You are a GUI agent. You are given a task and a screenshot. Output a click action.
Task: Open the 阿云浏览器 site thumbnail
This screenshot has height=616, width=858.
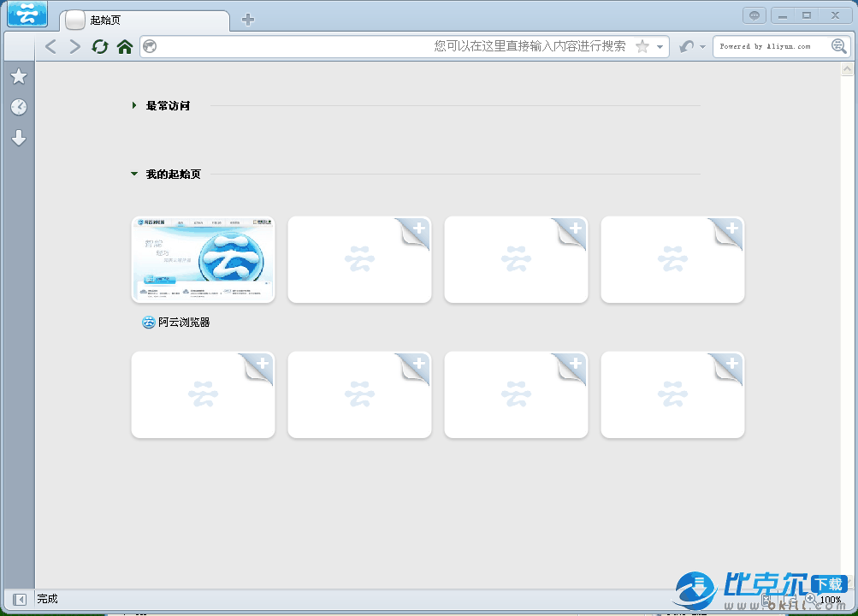[203, 259]
